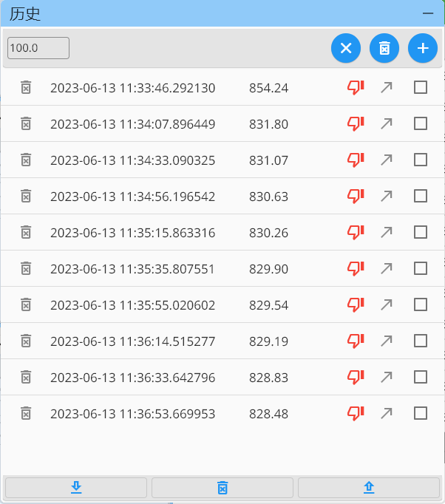Image resolution: width=445 pixels, height=504 pixels.
Task: Click the bottom delete button
Action: [x=222, y=488]
